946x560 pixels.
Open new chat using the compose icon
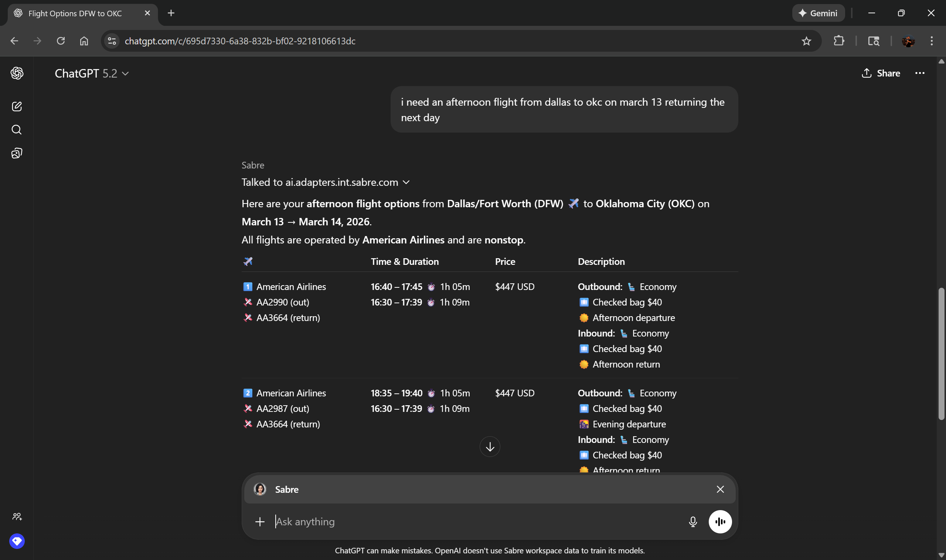pos(17,106)
